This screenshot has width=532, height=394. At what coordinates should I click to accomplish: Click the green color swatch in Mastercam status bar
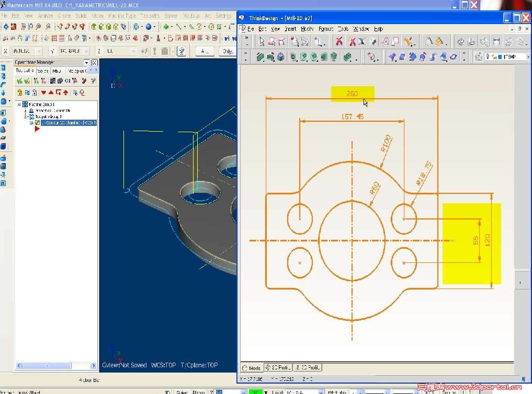(255, 392)
